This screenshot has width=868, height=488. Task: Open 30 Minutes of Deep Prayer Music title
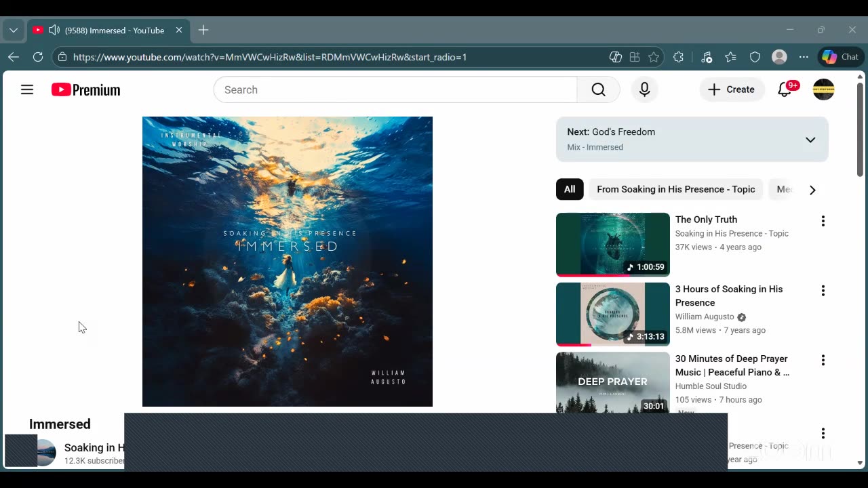coord(732,365)
